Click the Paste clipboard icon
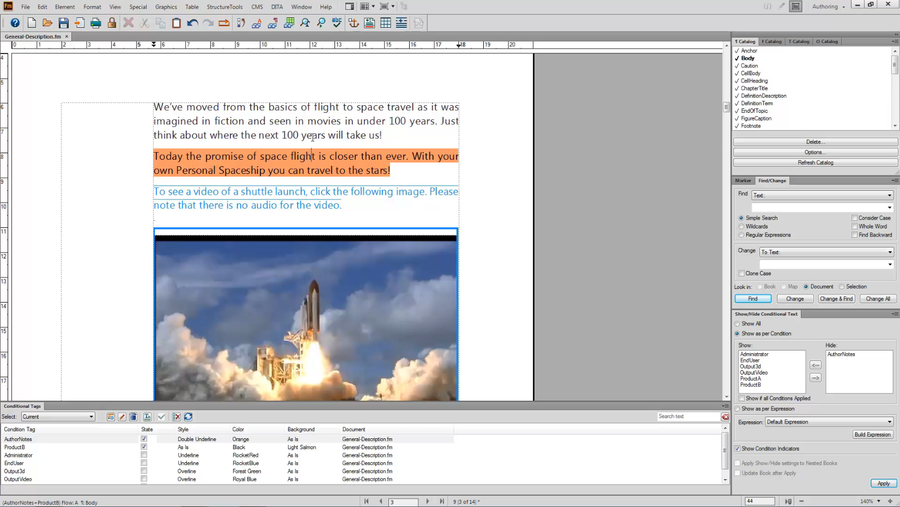900x507 pixels. coord(176,22)
